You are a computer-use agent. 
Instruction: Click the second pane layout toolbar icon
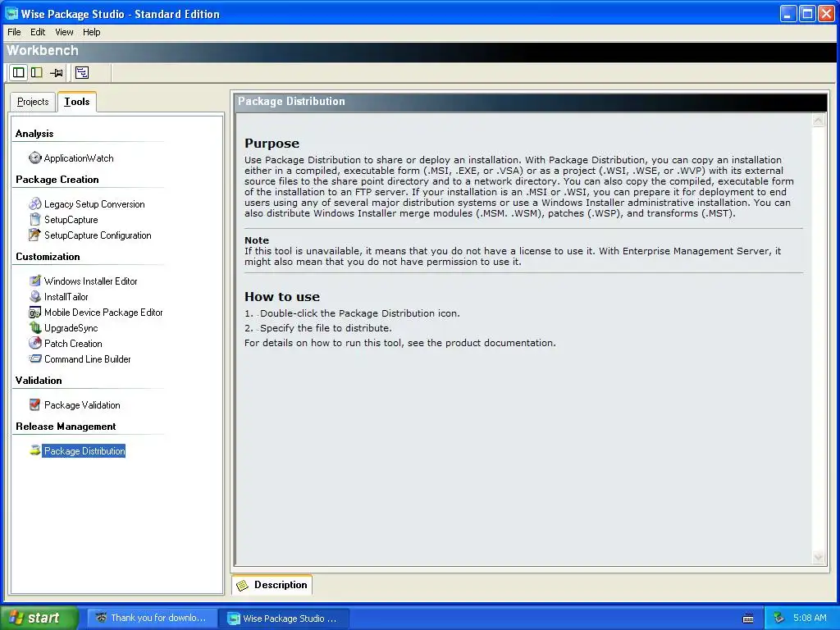[x=36, y=72]
